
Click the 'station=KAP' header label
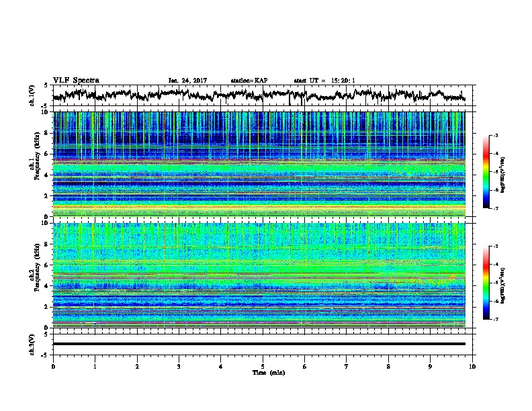[x=249, y=81]
